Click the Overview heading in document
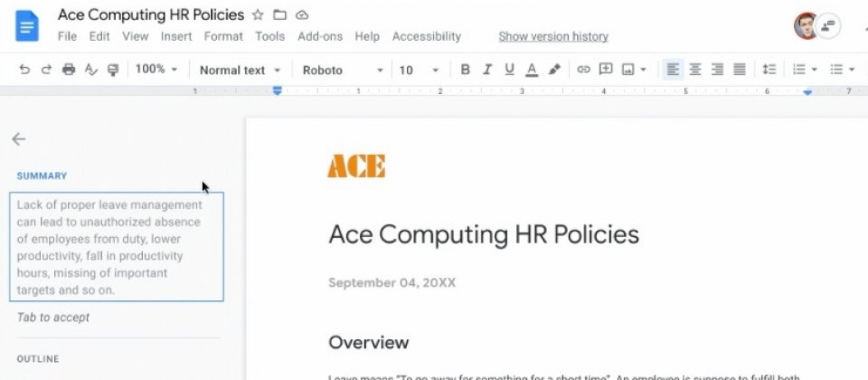This screenshot has height=380, width=868. click(369, 342)
